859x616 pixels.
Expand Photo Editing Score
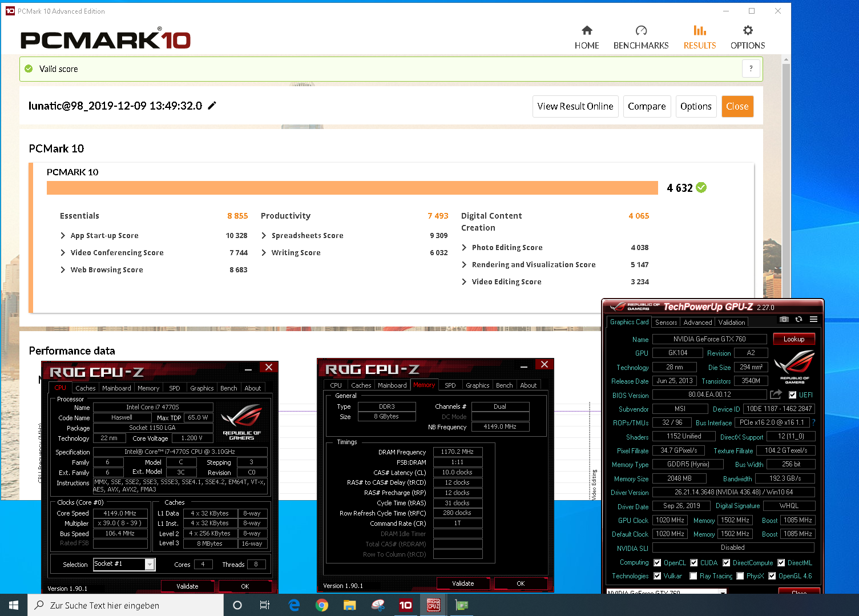(x=464, y=247)
